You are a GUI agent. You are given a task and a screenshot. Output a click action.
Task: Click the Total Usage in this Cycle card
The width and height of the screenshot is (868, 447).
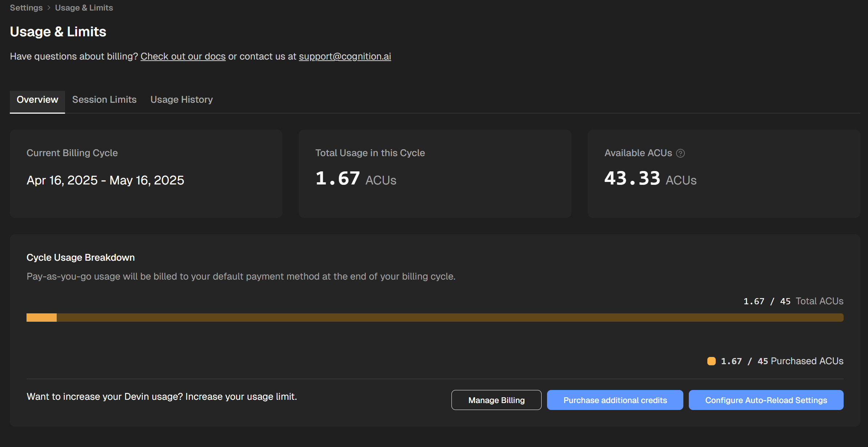pyautogui.click(x=435, y=174)
